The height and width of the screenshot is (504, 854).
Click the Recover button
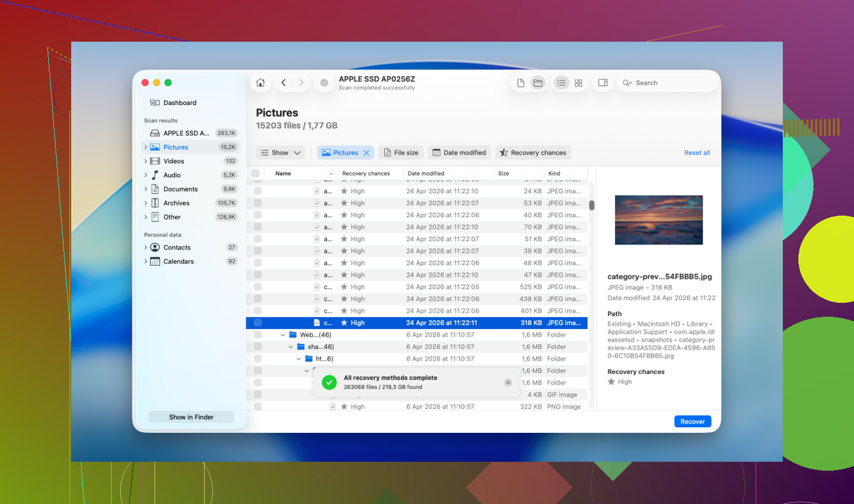click(692, 422)
